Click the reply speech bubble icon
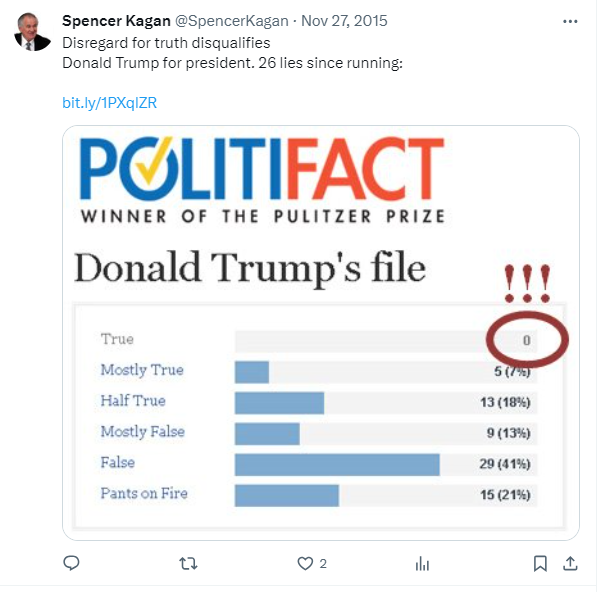610x592 pixels. pyautogui.click(x=71, y=563)
